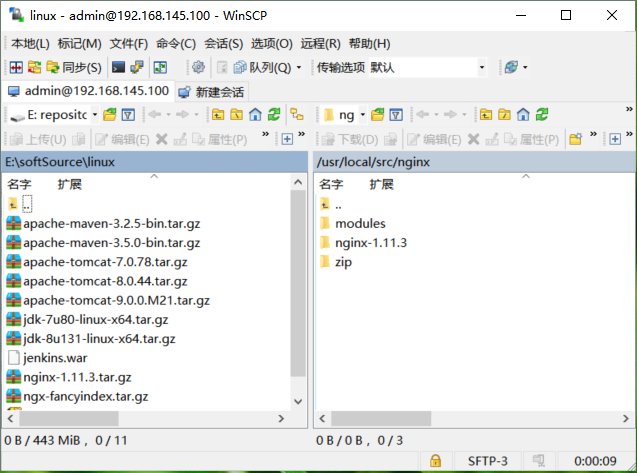The height and width of the screenshot is (473, 637).
Task: Click the lock encryption status icon
Action: [435, 461]
